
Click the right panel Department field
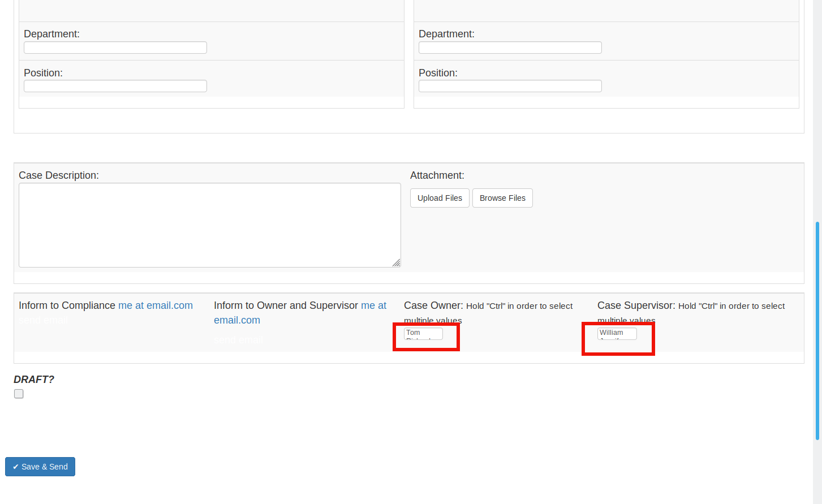[x=510, y=48]
